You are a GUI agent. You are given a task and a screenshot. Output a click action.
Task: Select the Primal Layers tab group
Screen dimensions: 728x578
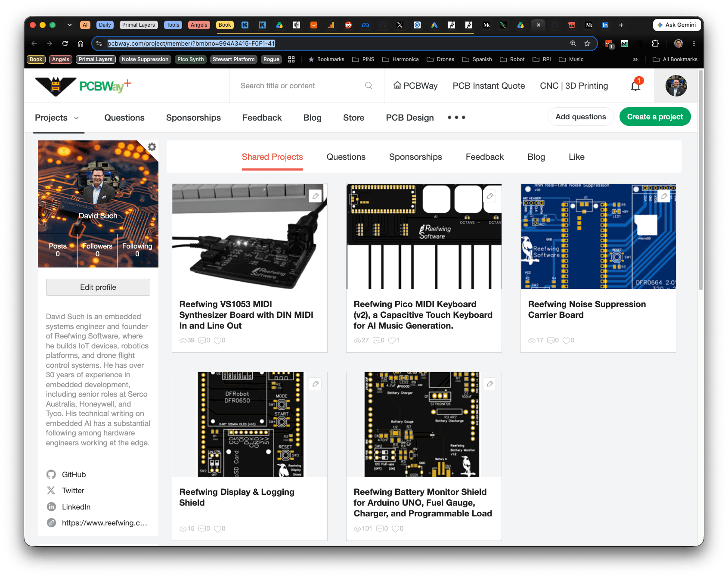[138, 25]
